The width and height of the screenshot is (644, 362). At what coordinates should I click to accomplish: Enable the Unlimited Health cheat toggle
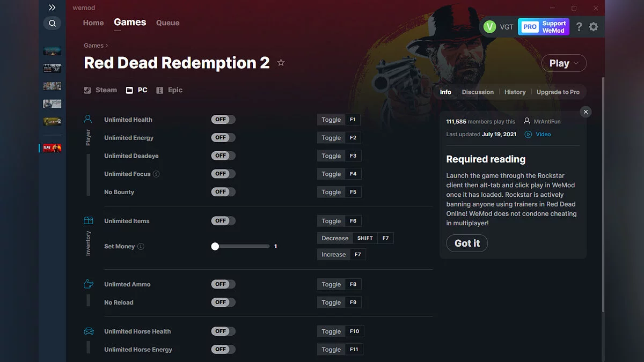pos(223,119)
